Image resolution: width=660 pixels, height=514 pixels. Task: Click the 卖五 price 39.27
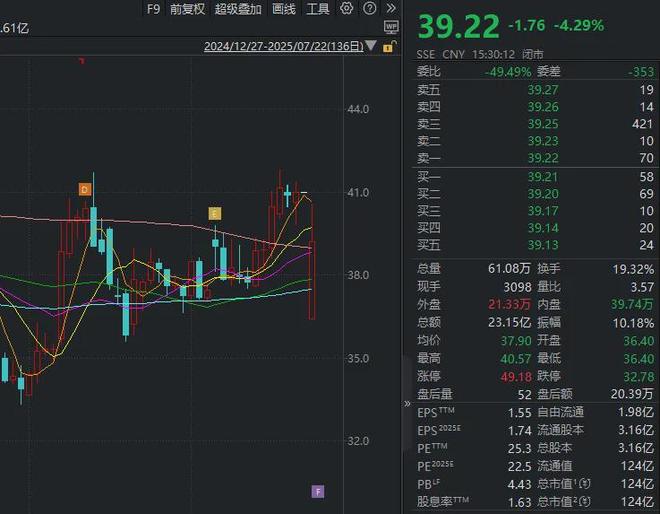[543, 90]
